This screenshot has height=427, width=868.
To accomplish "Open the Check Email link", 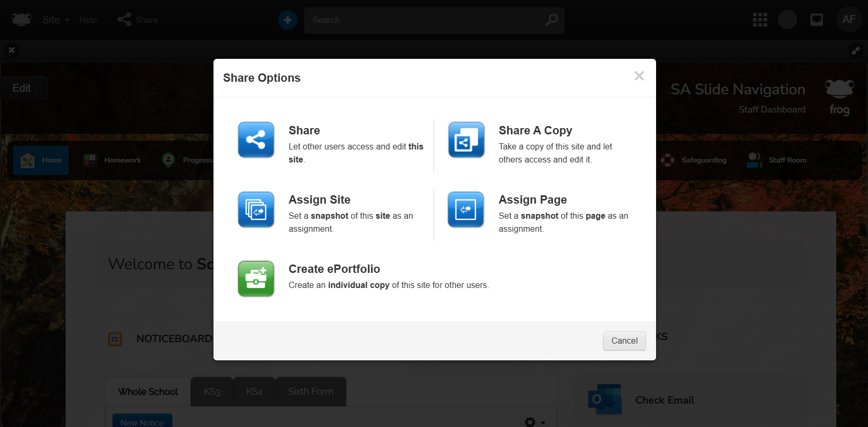I will (664, 400).
